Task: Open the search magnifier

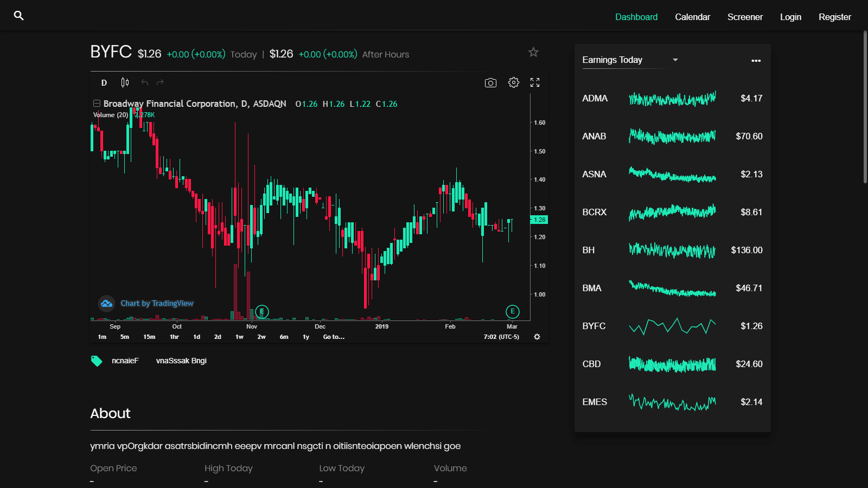Action: [18, 16]
